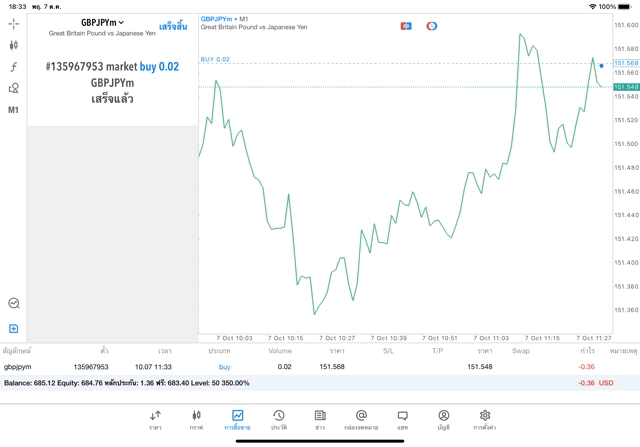Select the crosshair cursor tool
640x447 pixels.
click(x=13, y=24)
